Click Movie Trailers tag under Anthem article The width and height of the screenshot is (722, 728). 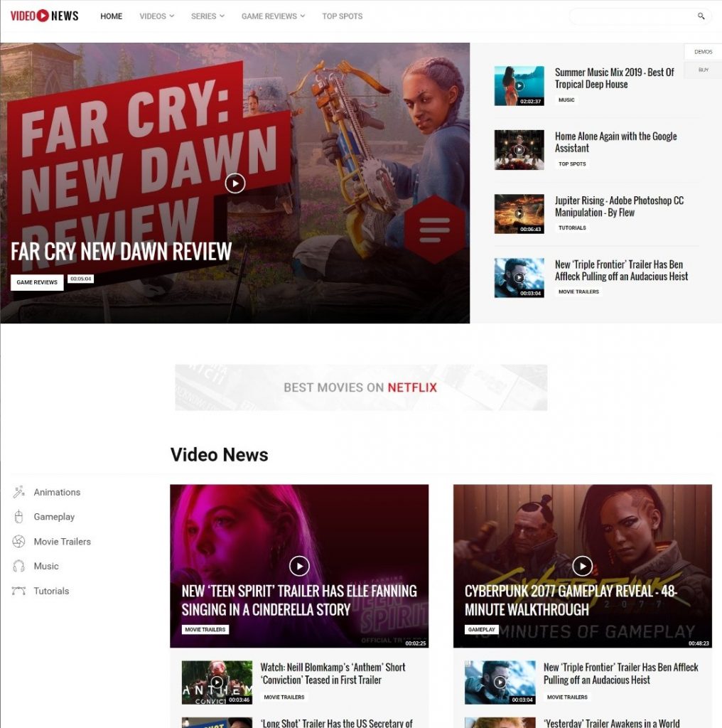(284, 697)
